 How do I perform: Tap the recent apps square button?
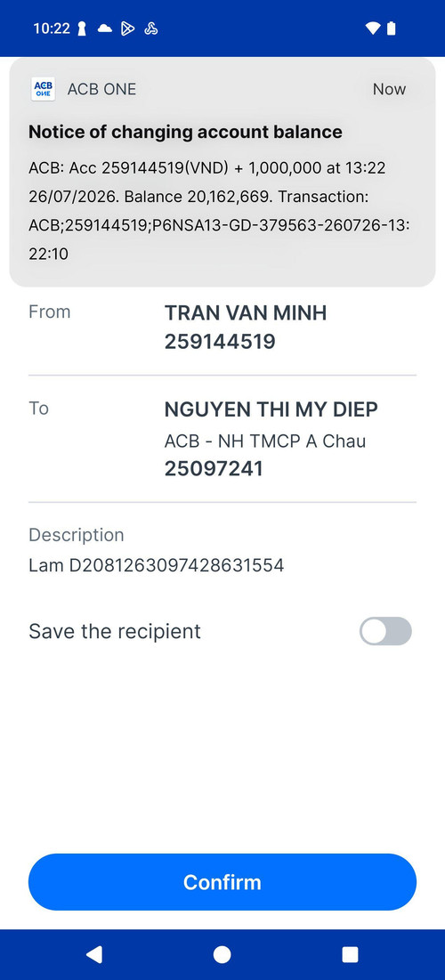click(350, 954)
